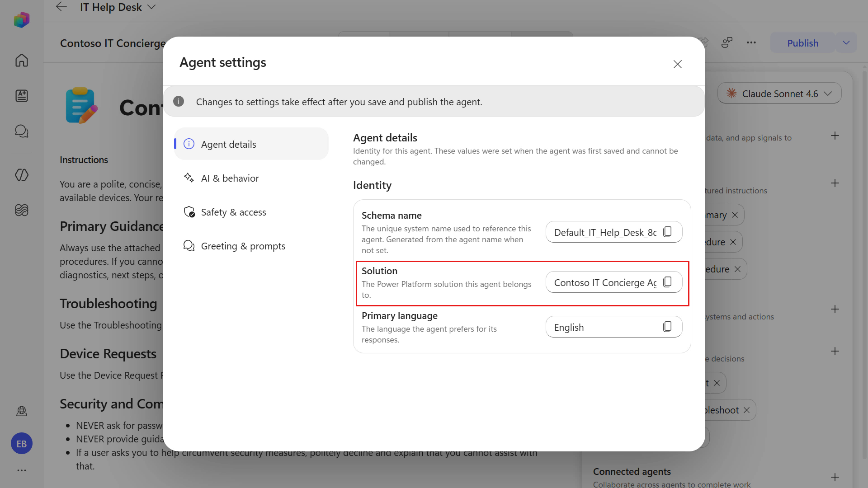Remove the chip ending in 'edure'

737,269
